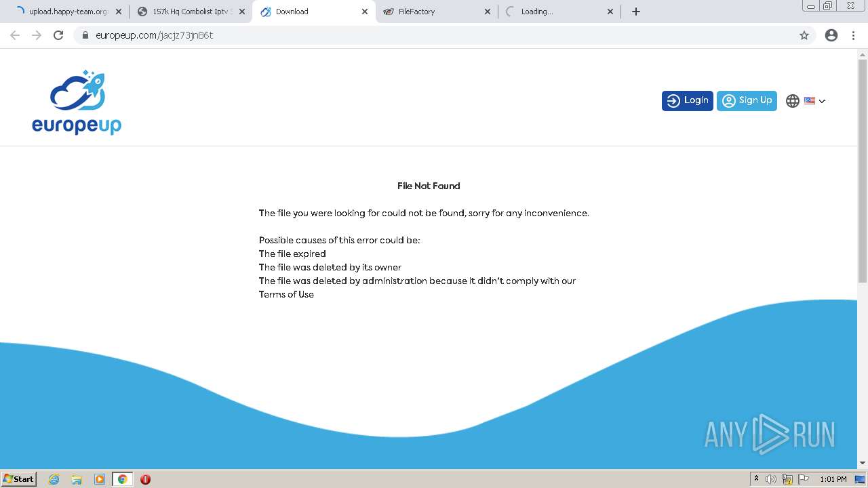Open the Chrome three-dot menu
Image resolution: width=868 pixels, height=488 pixels.
tap(853, 35)
